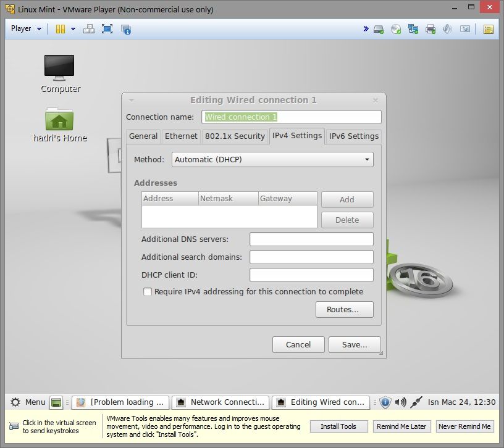Switch to the Ethernet tab
Image resolution: width=504 pixels, height=448 pixels.
[x=181, y=136]
